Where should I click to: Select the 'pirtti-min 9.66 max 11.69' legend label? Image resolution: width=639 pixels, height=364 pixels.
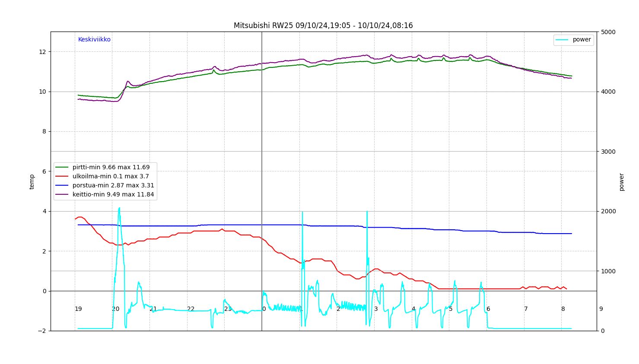[x=111, y=168]
